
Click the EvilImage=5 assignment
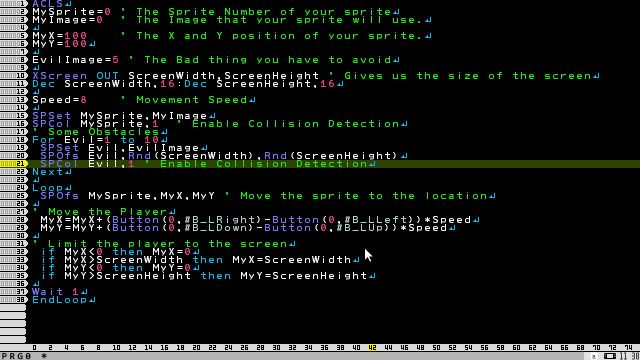76,60
